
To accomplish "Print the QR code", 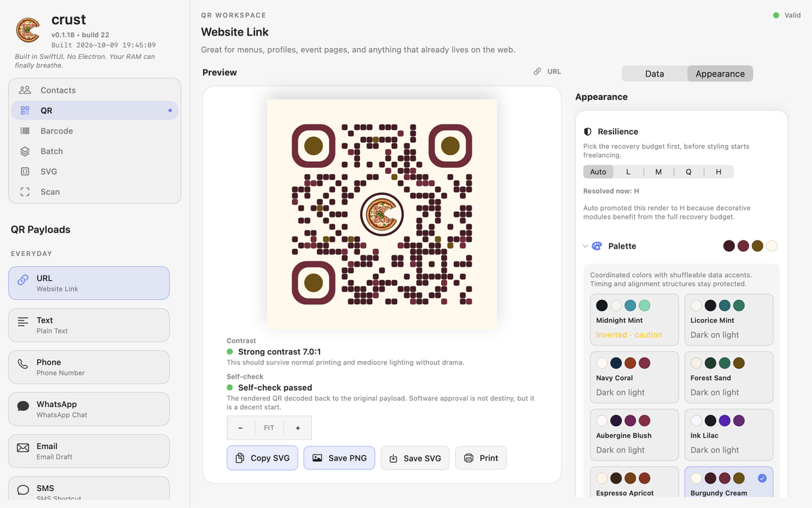I will click(x=480, y=458).
